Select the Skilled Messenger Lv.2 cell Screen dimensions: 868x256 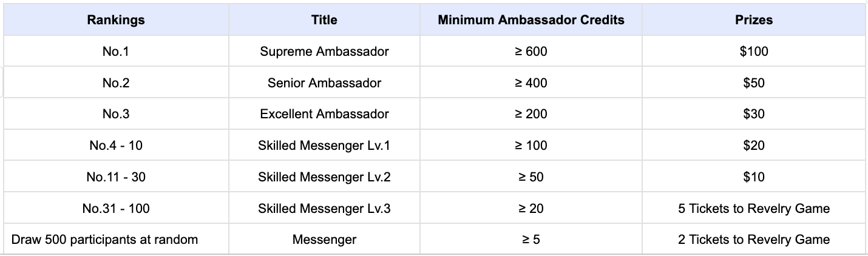click(324, 177)
